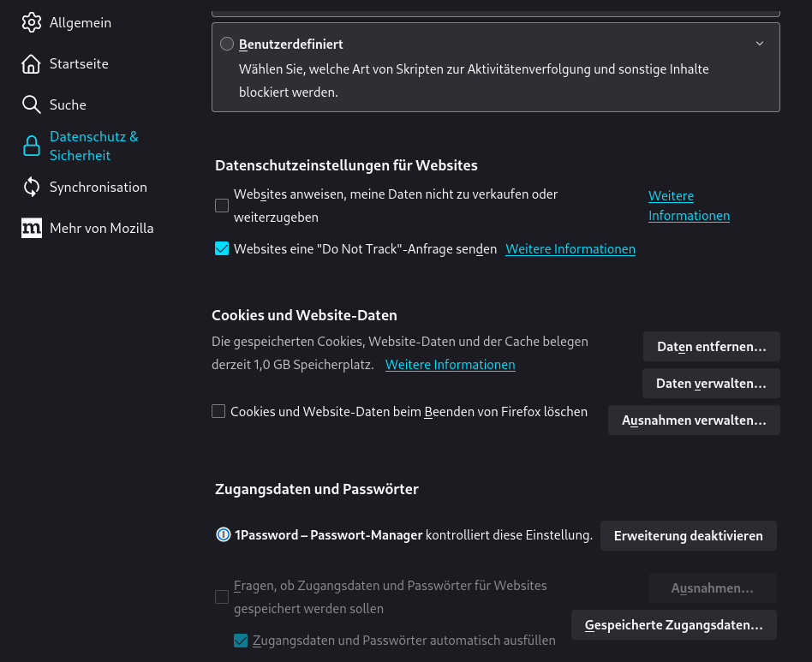The image size is (812, 662).
Task: Click the Datenschutz lock icon
Action: tap(32, 146)
